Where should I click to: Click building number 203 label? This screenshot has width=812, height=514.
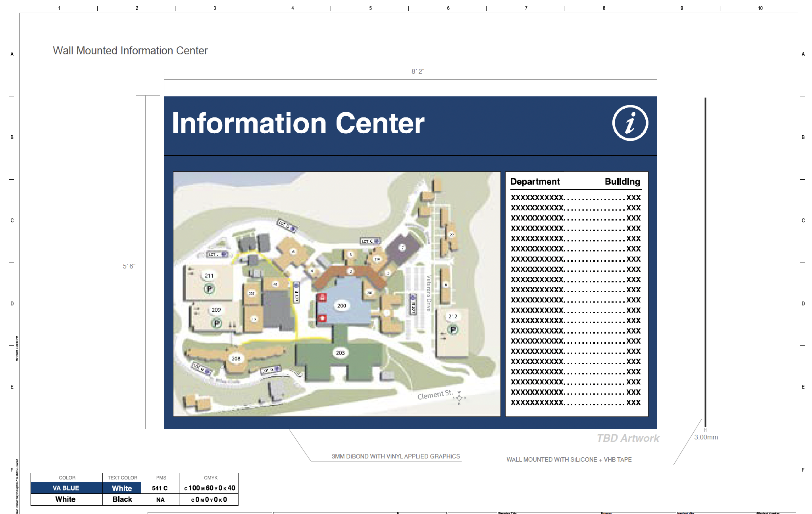pos(340,353)
